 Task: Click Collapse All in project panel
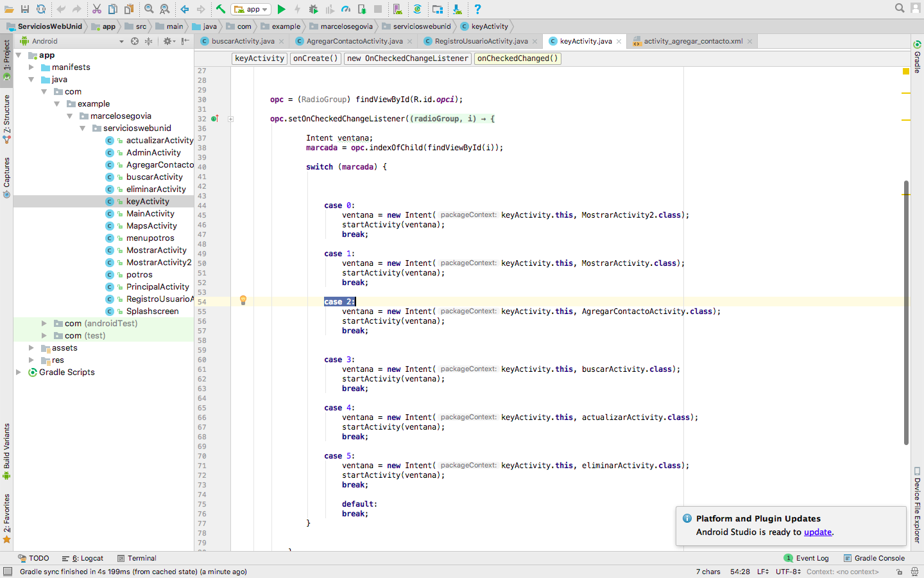click(148, 41)
